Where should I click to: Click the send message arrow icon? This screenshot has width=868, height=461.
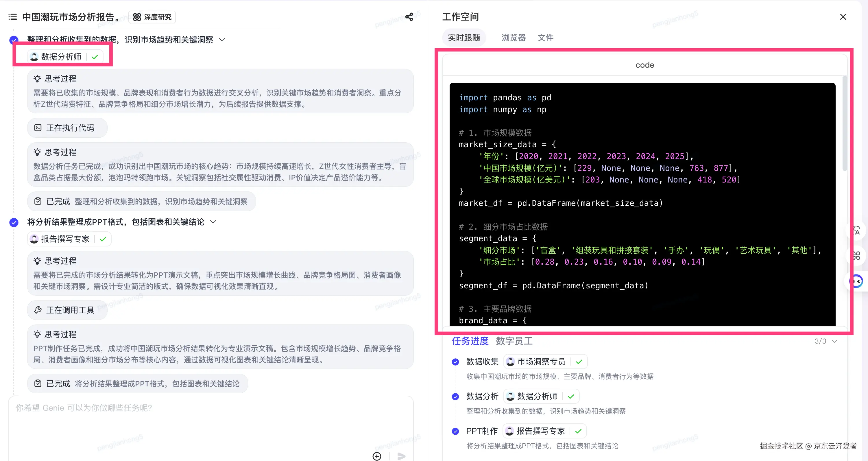tap(401, 456)
